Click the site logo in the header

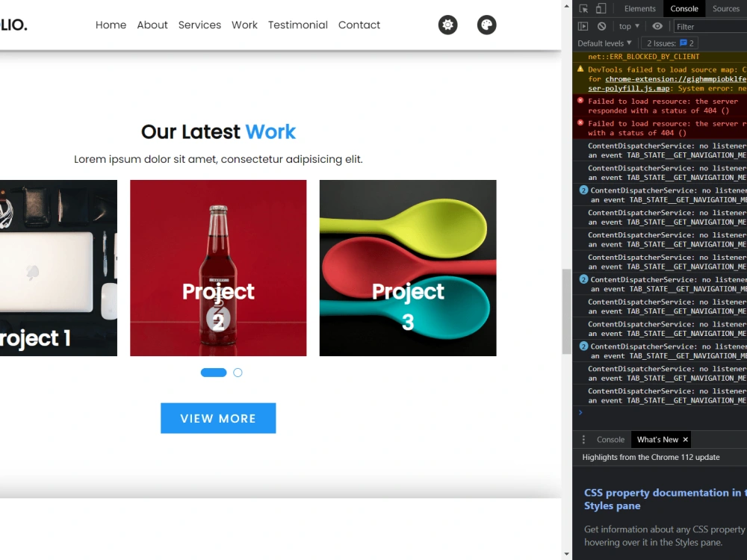(13, 25)
